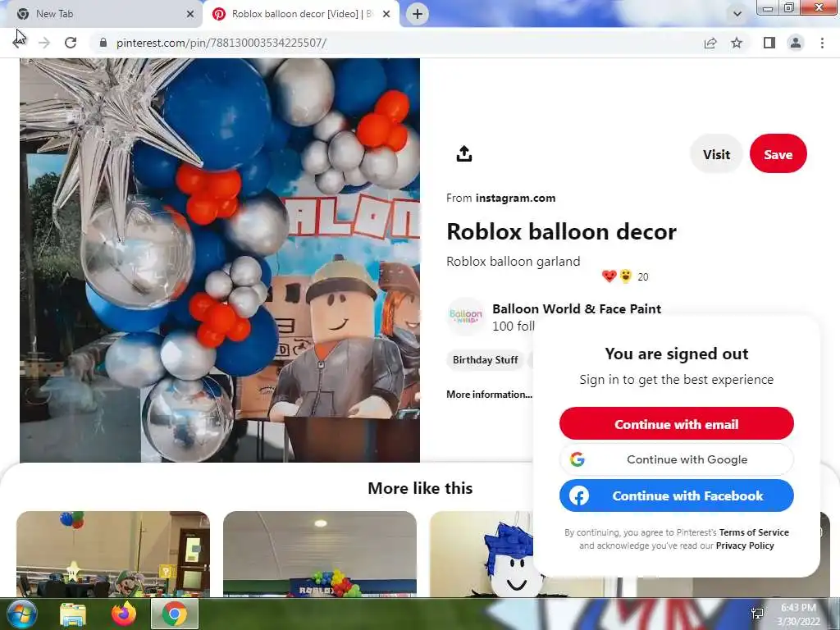
Task: Open the instagram.com source link
Action: click(x=515, y=199)
